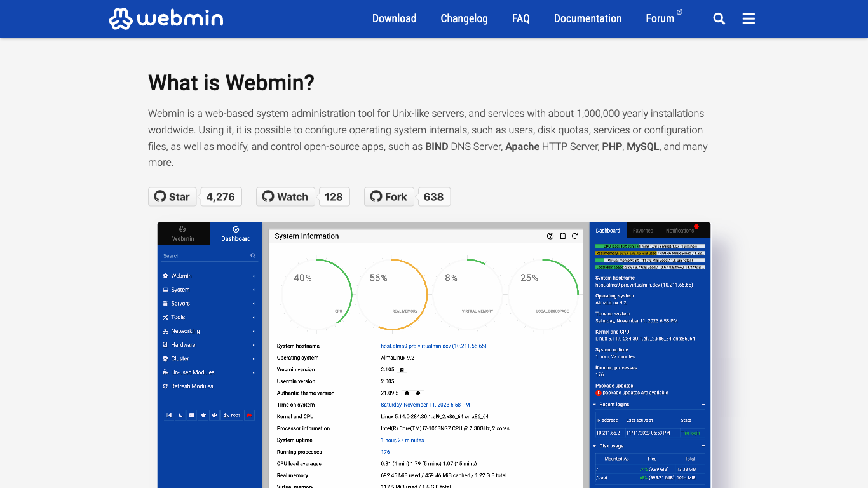Open the 128 watchers count

point(334,196)
